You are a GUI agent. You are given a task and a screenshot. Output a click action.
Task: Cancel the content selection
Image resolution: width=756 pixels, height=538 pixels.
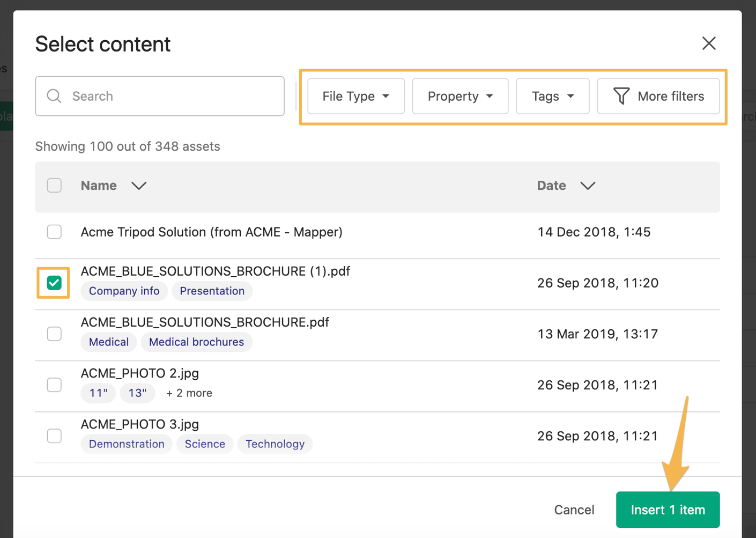[574, 510]
